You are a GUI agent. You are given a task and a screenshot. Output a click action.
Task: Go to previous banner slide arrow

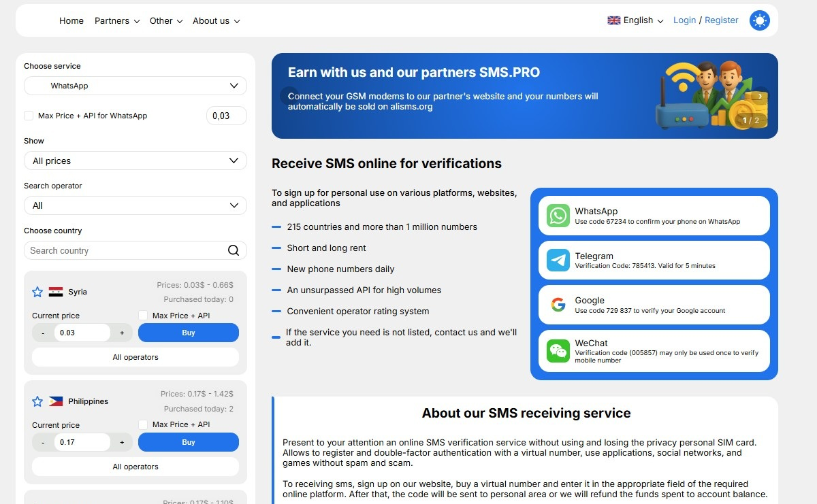(x=289, y=96)
